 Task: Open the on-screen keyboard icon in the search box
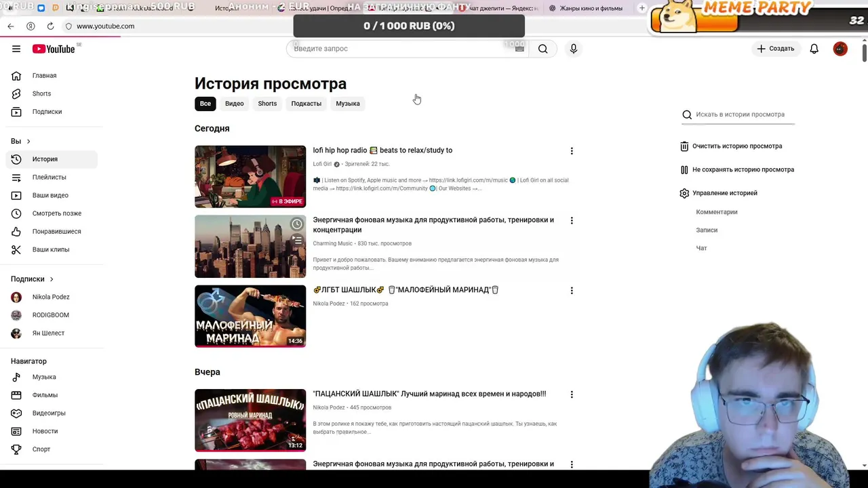[519, 49]
